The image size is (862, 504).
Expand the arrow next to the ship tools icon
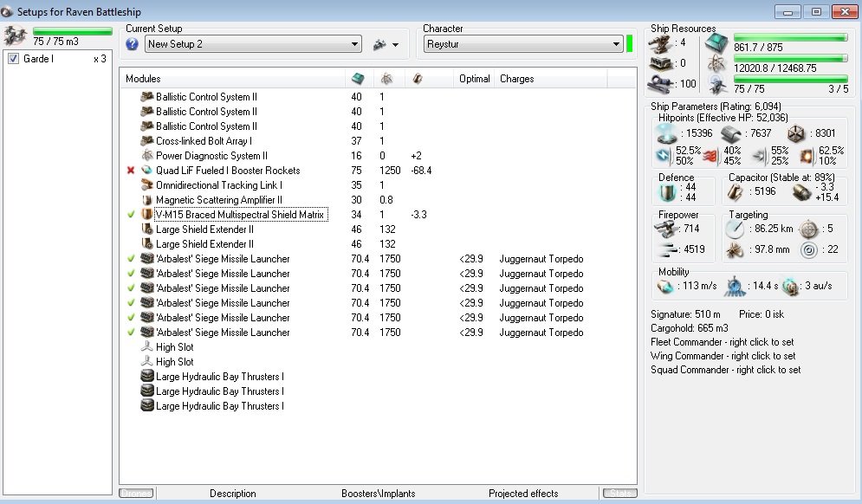(x=395, y=45)
